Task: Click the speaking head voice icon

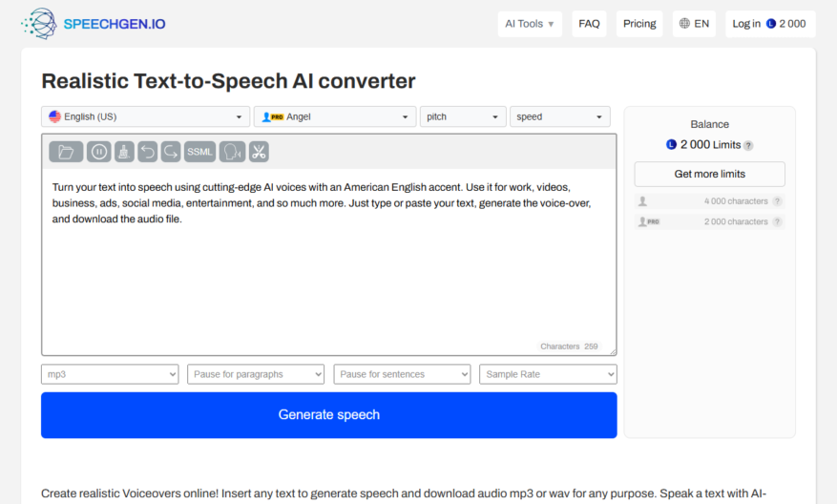Action: tap(232, 152)
